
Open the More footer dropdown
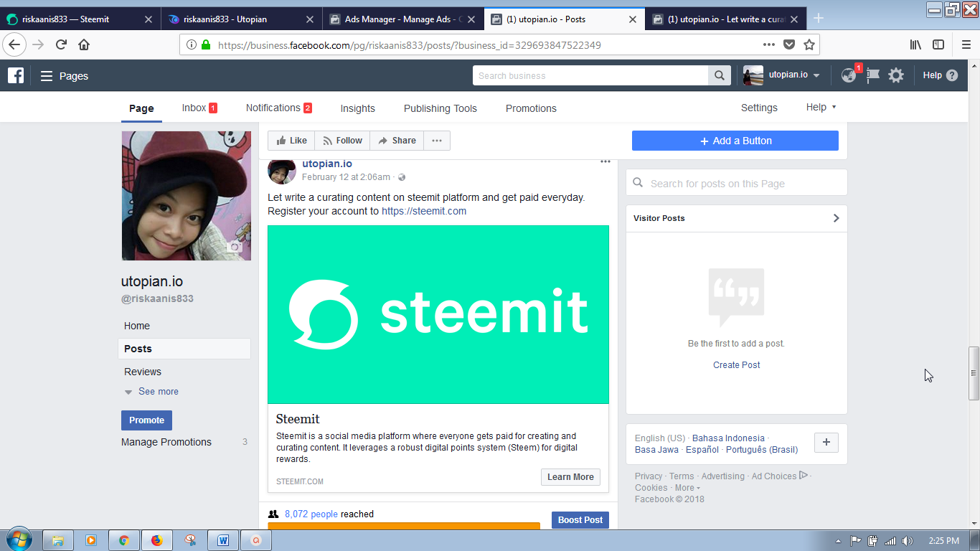[x=687, y=488]
